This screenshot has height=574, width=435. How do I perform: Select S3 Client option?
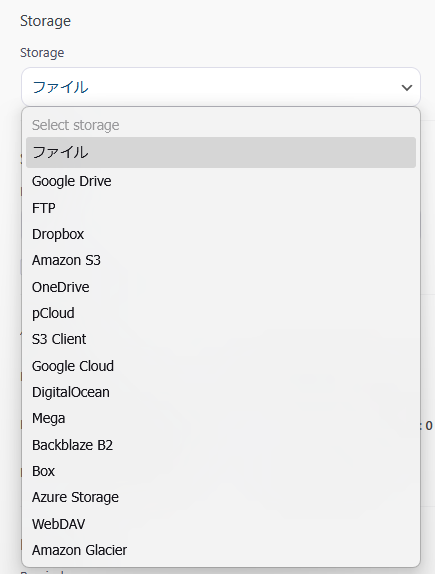[x=221, y=339]
